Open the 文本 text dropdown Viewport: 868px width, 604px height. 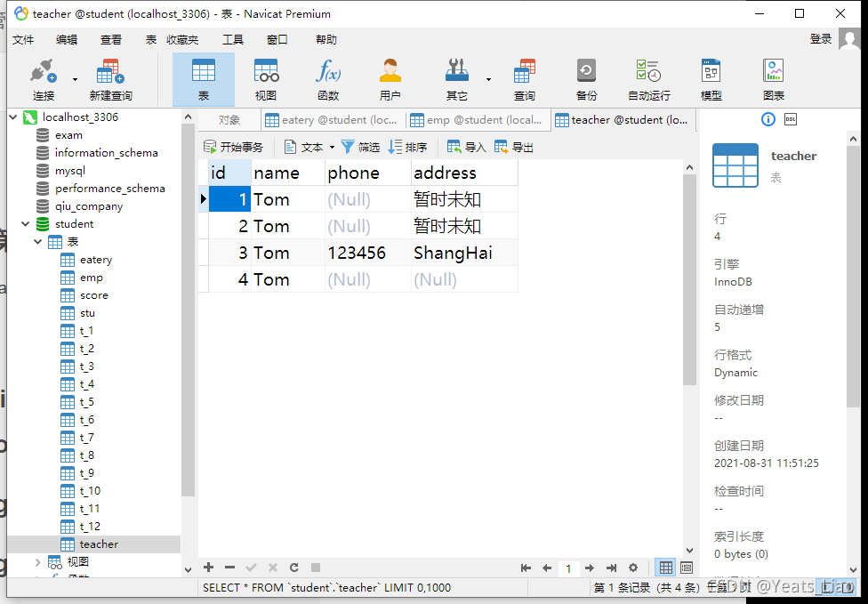pyautogui.click(x=309, y=148)
